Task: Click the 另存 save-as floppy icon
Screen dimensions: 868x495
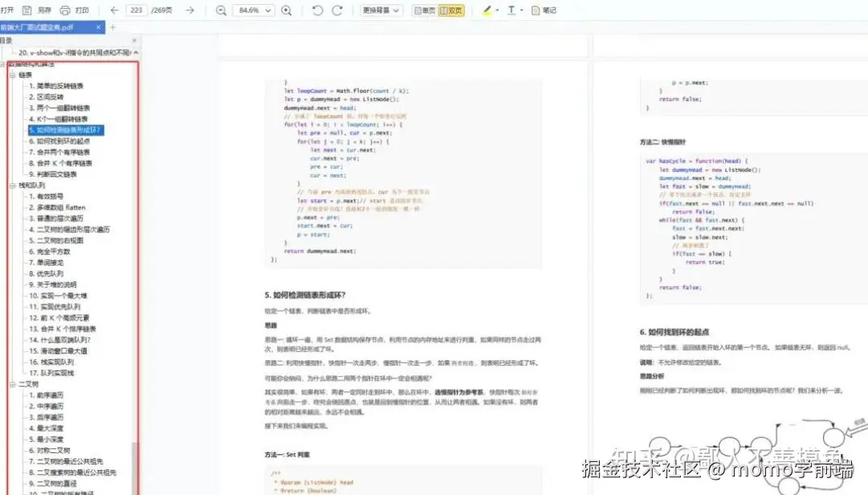Action: pos(26,10)
